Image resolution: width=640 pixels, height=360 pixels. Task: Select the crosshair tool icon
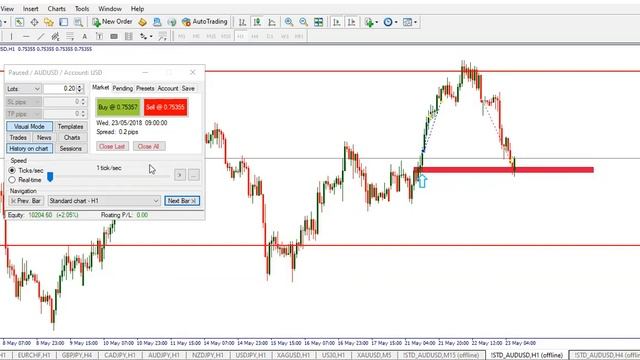click(x=34, y=22)
